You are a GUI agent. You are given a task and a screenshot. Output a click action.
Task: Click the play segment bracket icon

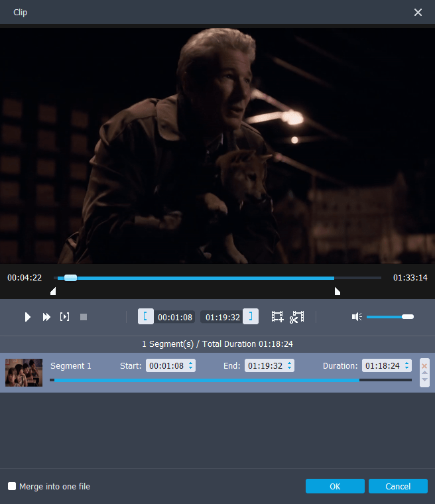click(x=64, y=317)
